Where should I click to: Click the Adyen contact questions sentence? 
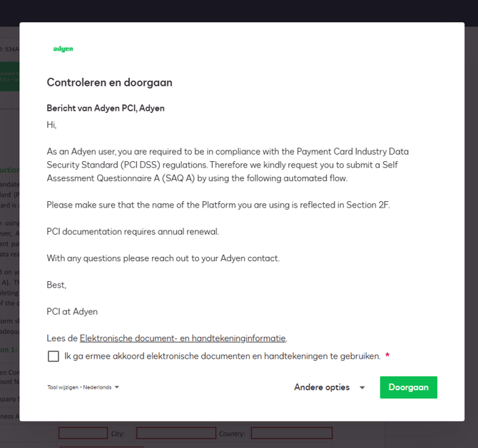(x=163, y=258)
